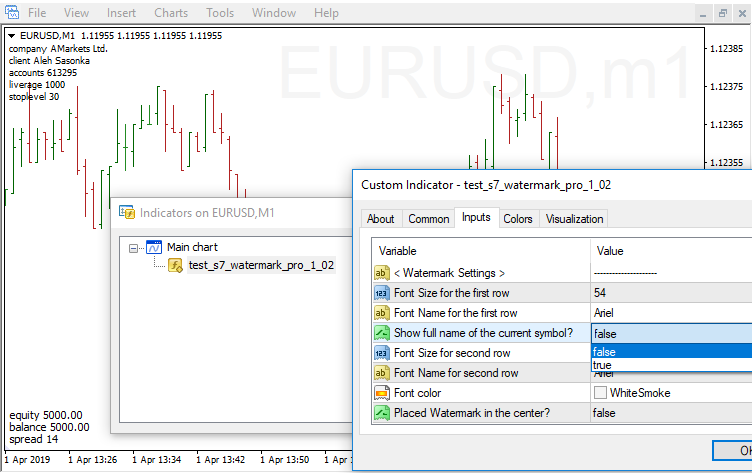The image size is (752, 473).
Task: Click string icon for Watermark Settings row
Action: click(x=382, y=273)
